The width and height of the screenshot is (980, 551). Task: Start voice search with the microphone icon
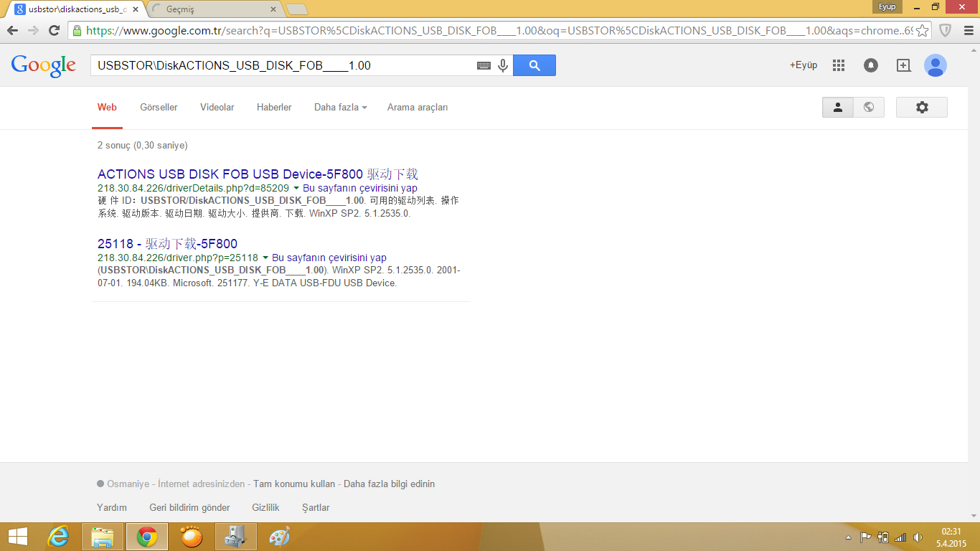(x=503, y=65)
